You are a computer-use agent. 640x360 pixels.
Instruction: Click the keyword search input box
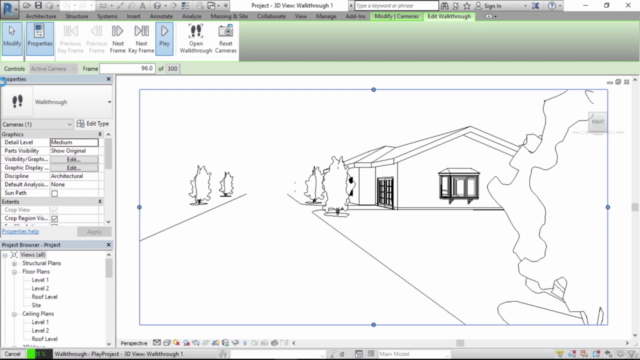[x=397, y=6]
